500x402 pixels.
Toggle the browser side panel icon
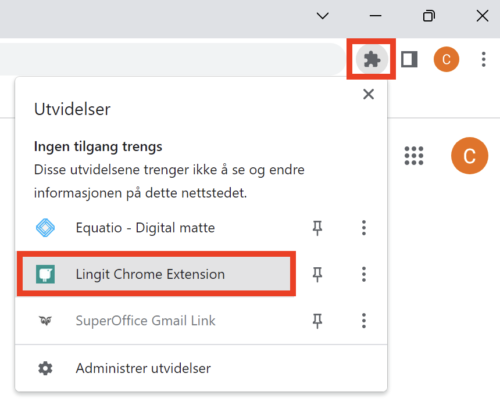pyautogui.click(x=409, y=60)
